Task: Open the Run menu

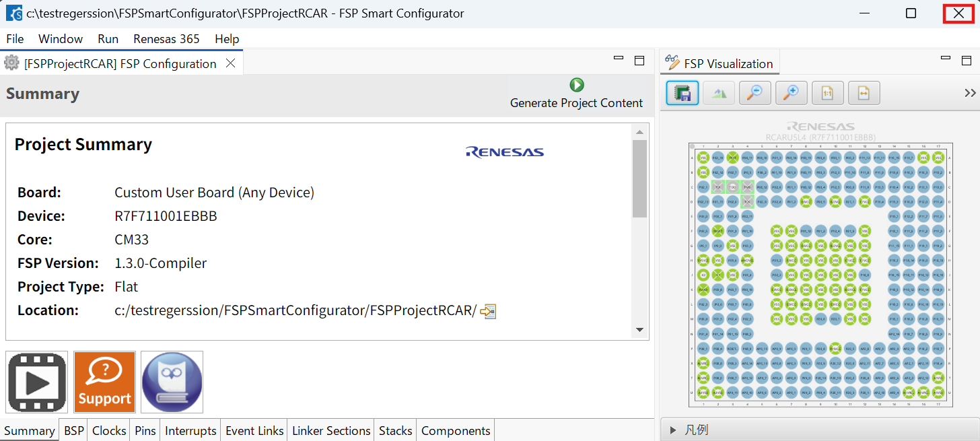Action: [x=108, y=39]
